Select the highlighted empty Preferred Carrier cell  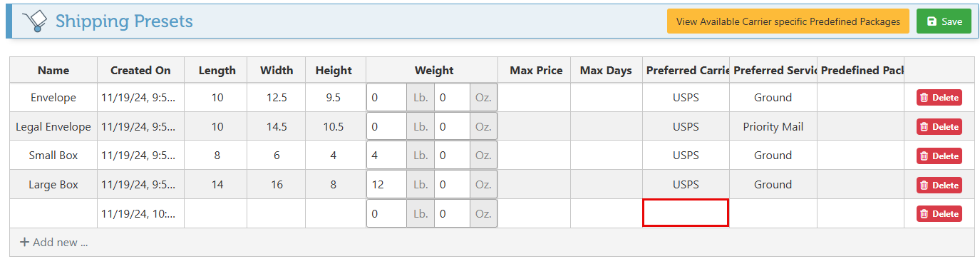tap(686, 213)
